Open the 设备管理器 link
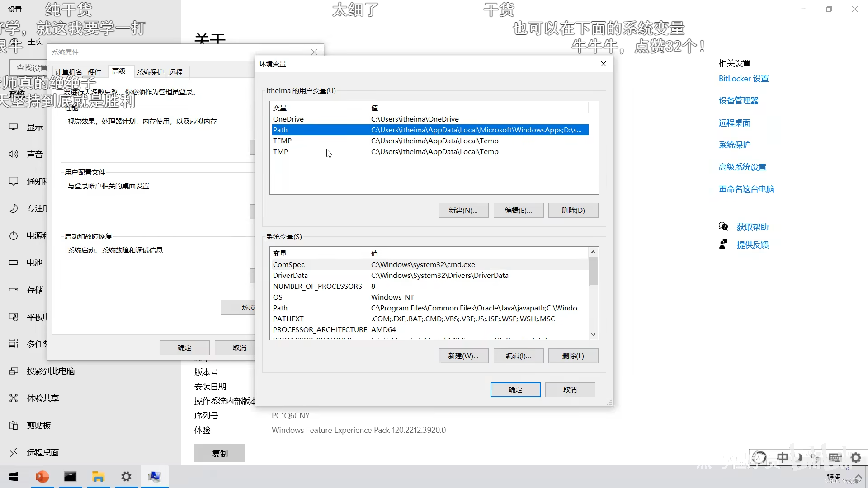 coord(738,100)
